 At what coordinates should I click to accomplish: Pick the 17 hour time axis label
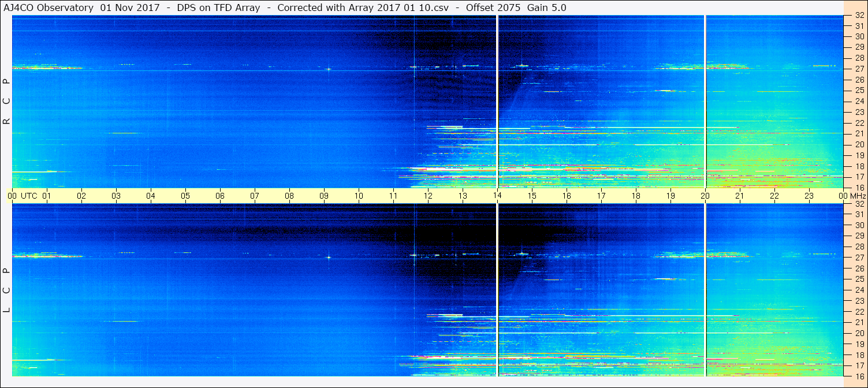click(601, 196)
